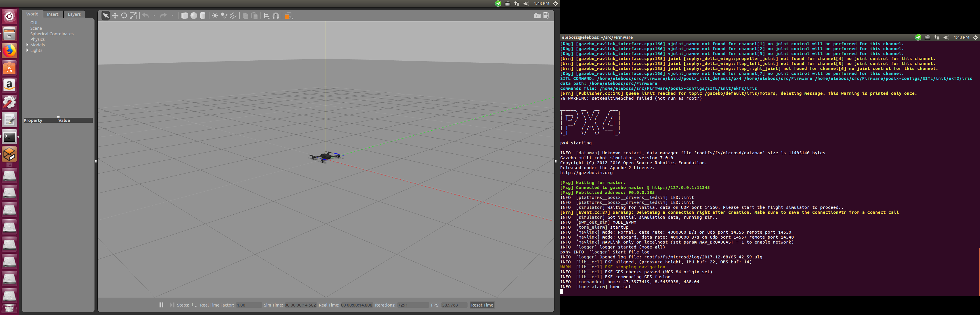Pause the simulation
Viewport: 980px width, 315px height.
pos(161,305)
